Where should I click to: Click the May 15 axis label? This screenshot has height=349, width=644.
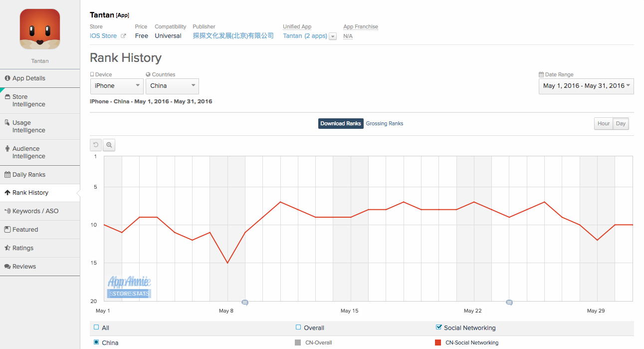[349, 311]
